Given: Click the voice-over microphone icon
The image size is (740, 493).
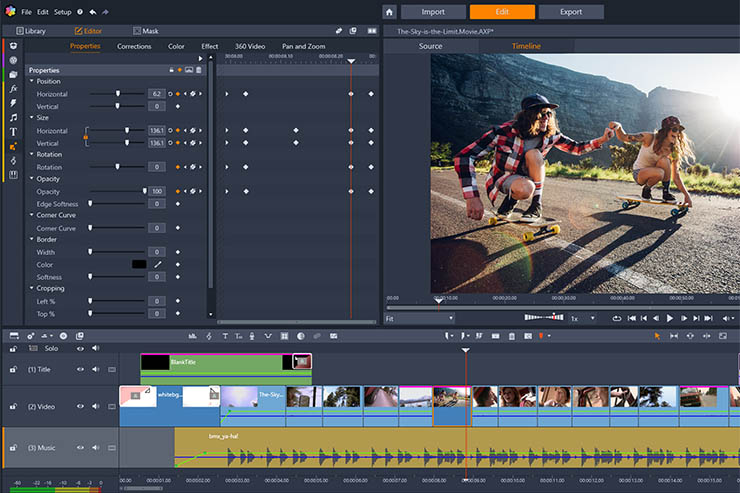Looking at the screenshot, I should click(x=252, y=336).
